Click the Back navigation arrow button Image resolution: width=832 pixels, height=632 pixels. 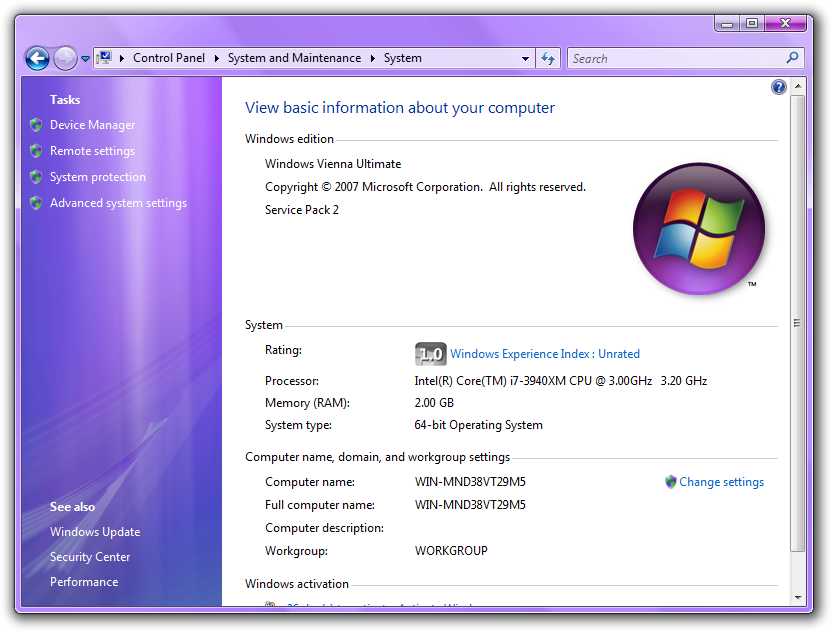[x=37, y=58]
